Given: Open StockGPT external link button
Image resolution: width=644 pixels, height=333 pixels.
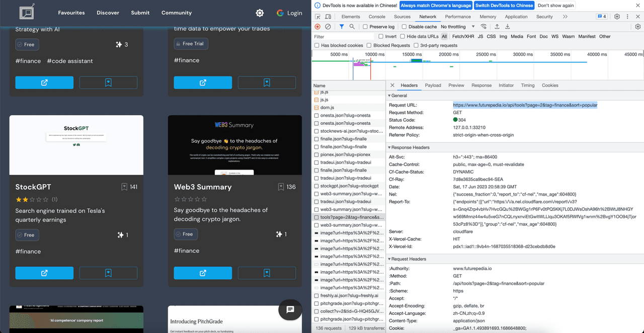Looking at the screenshot, I should (x=44, y=273).
